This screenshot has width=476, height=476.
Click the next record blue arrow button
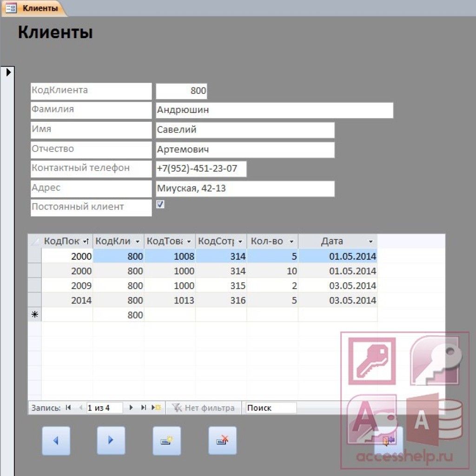111,440
